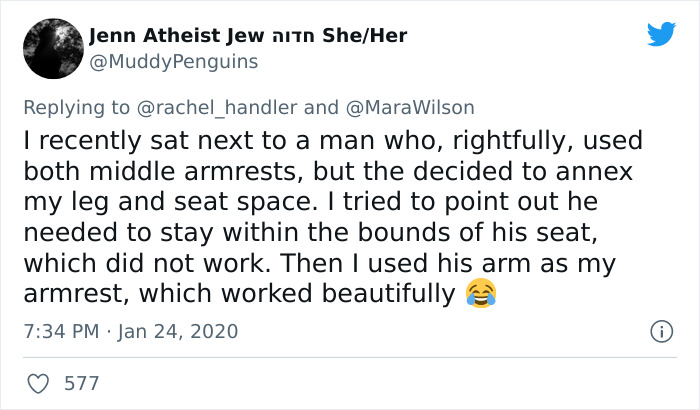Click the Twitter bird logo

coord(661,35)
